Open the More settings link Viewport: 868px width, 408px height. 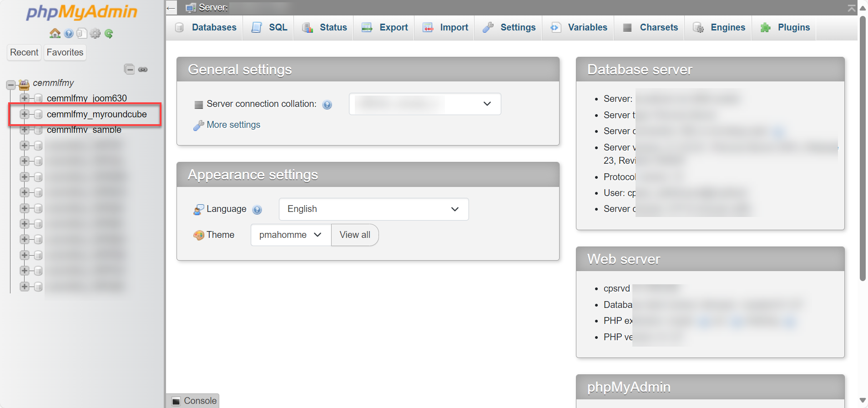click(x=233, y=125)
